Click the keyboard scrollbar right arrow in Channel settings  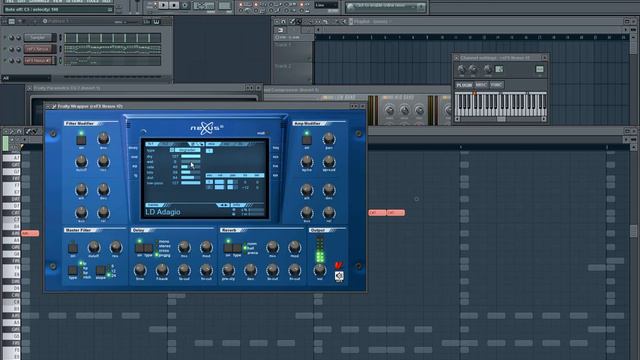[544, 119]
